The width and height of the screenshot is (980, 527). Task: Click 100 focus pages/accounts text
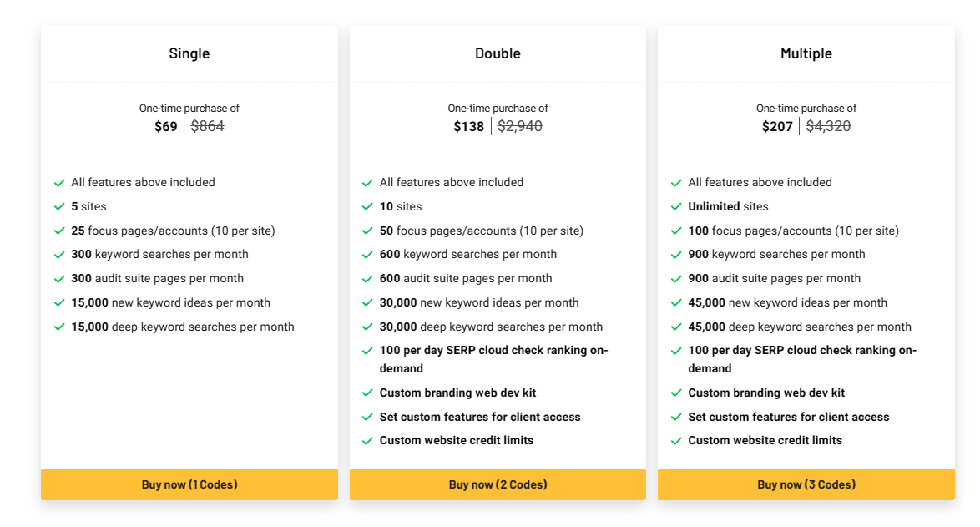tap(794, 231)
